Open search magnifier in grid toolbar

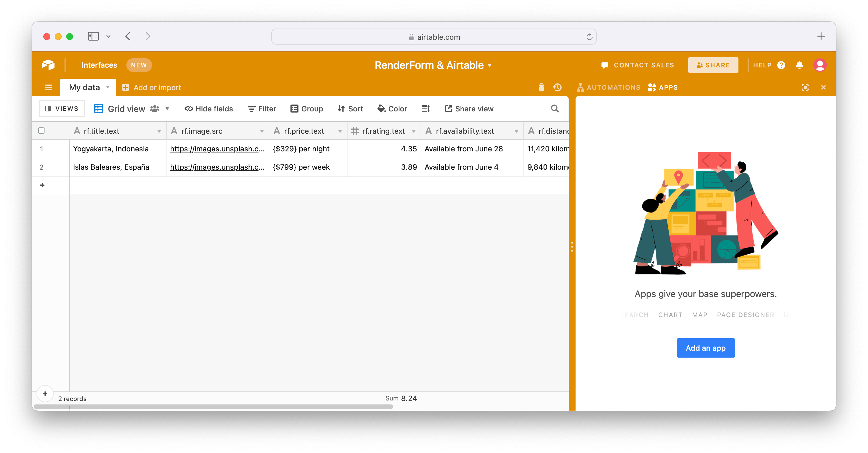555,109
